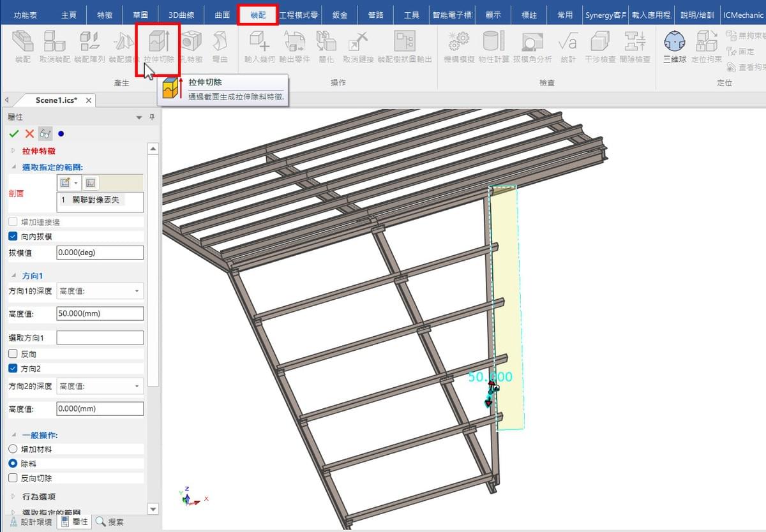Select the 三維球 TriBall tool
Image resolution: width=766 pixels, height=532 pixels.
(x=675, y=42)
